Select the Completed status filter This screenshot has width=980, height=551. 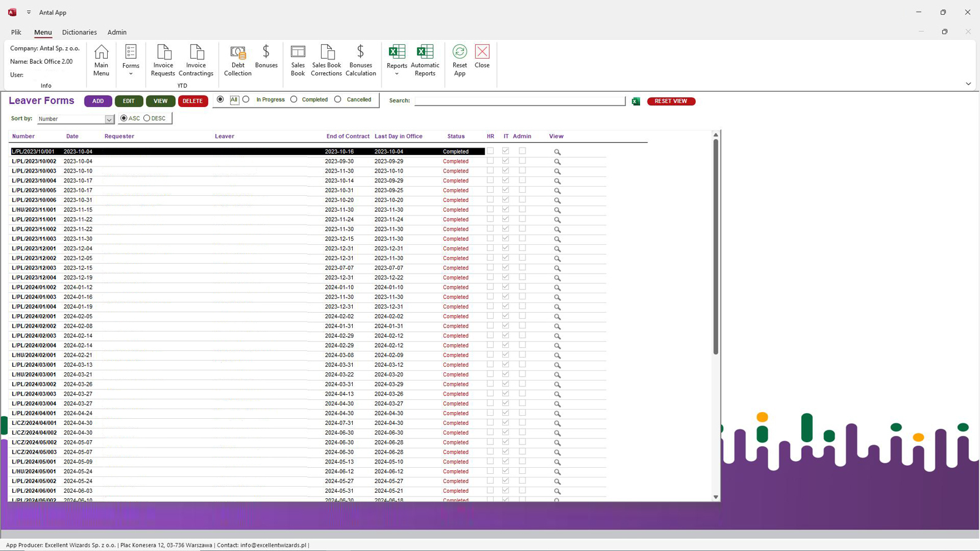click(x=294, y=99)
